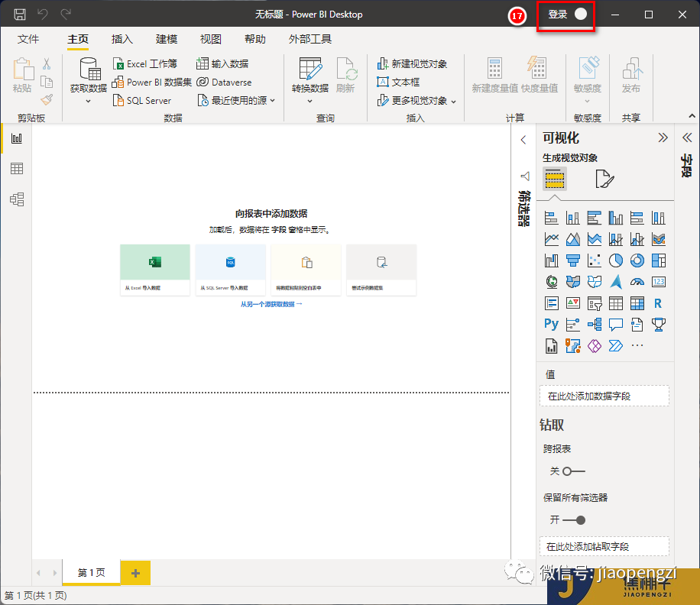The image size is (700, 605).
Task: Get more visuals via ellipsis
Action: pos(637,345)
